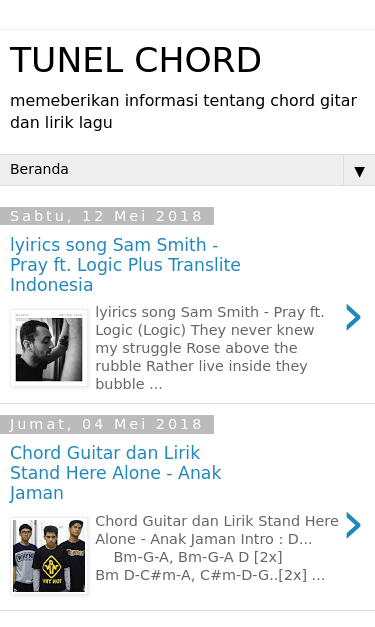Click the word 'Jaman' ending second post title

37,493
